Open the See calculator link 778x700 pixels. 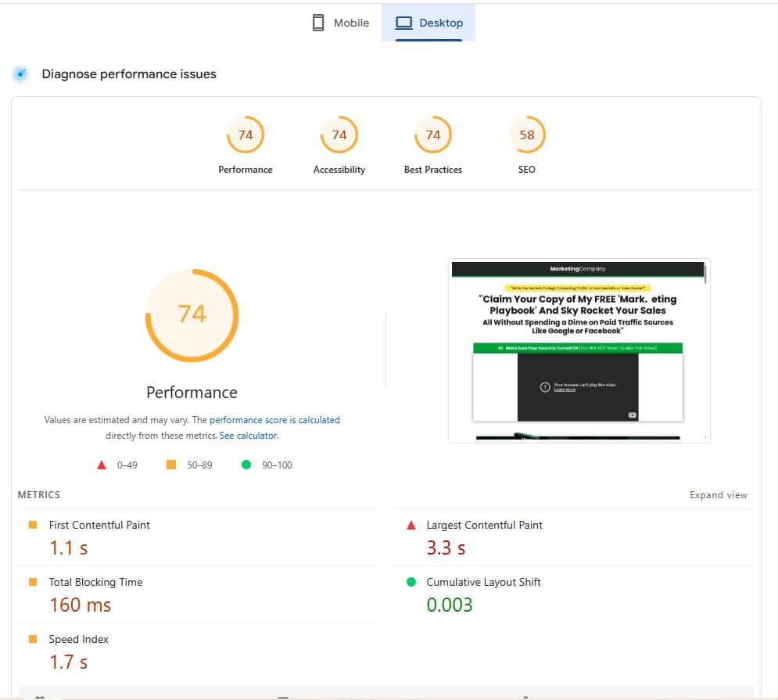tap(248, 435)
